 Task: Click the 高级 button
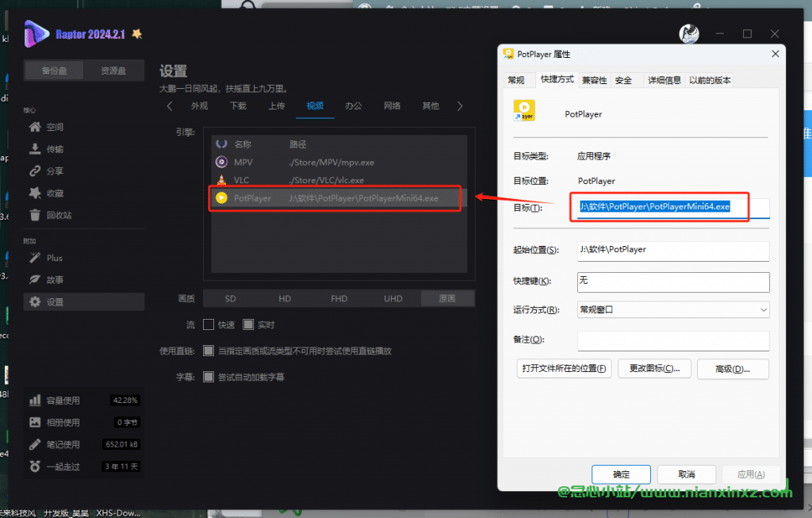click(x=733, y=369)
